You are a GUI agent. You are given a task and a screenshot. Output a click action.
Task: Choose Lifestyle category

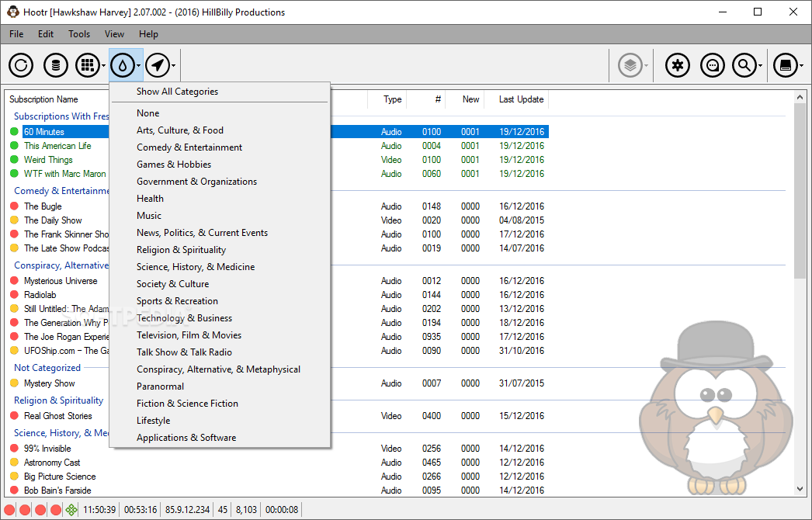(220, 421)
